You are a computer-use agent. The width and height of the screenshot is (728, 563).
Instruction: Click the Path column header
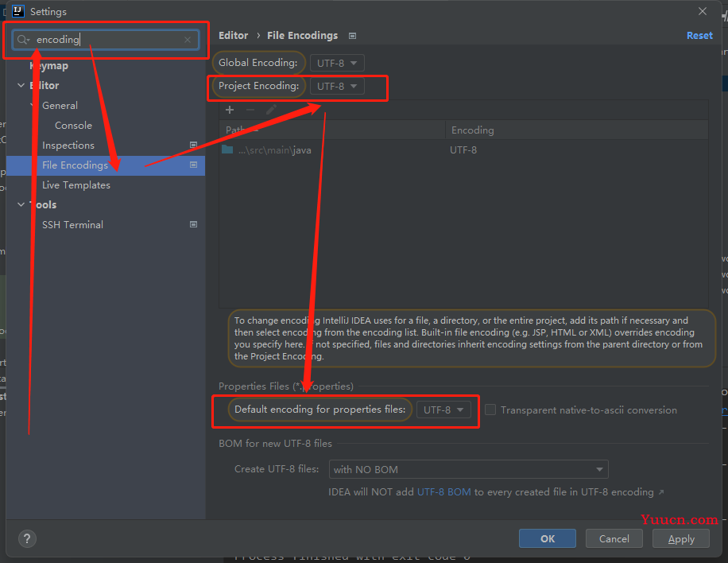[332, 130]
